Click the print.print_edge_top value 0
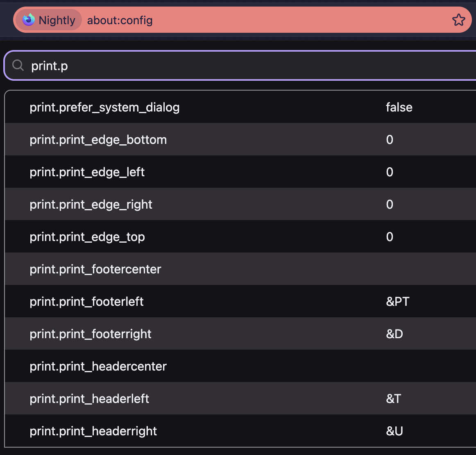476x455 pixels. 390,237
